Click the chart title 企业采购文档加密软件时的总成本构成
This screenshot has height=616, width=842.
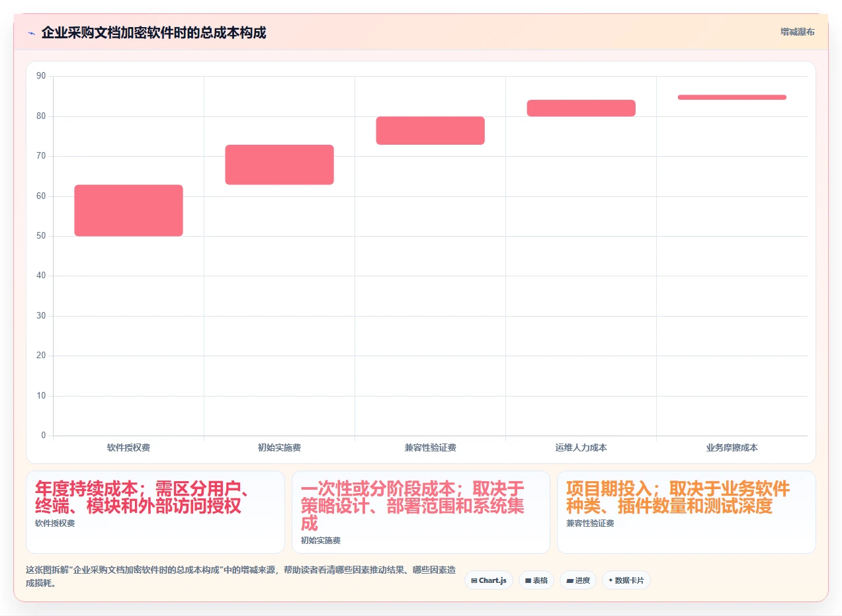point(153,33)
